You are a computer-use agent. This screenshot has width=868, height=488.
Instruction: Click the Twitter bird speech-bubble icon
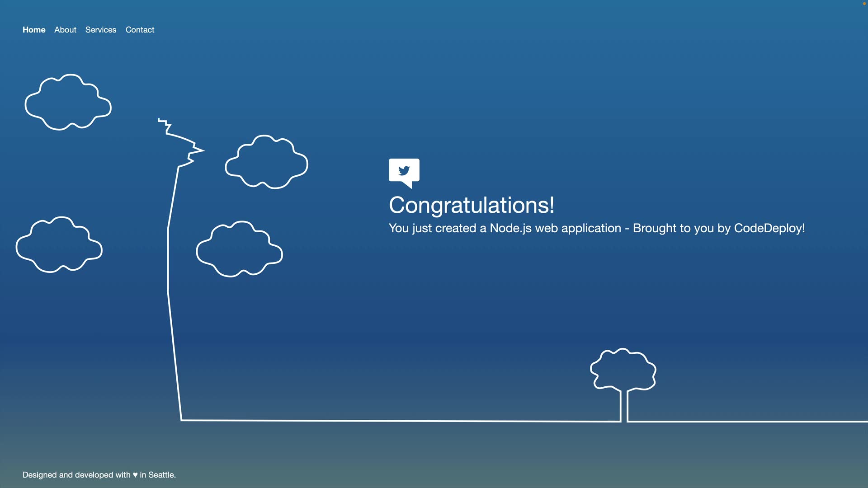pos(404,172)
